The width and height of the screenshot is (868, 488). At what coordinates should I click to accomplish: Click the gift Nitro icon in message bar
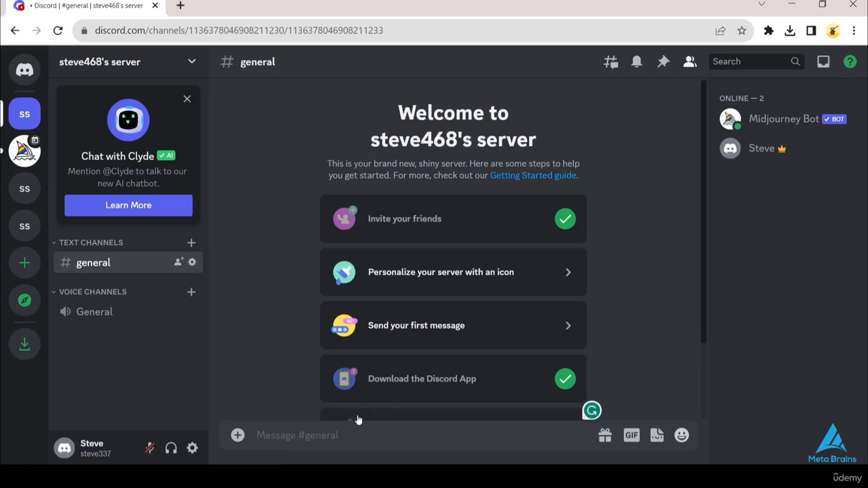point(605,435)
